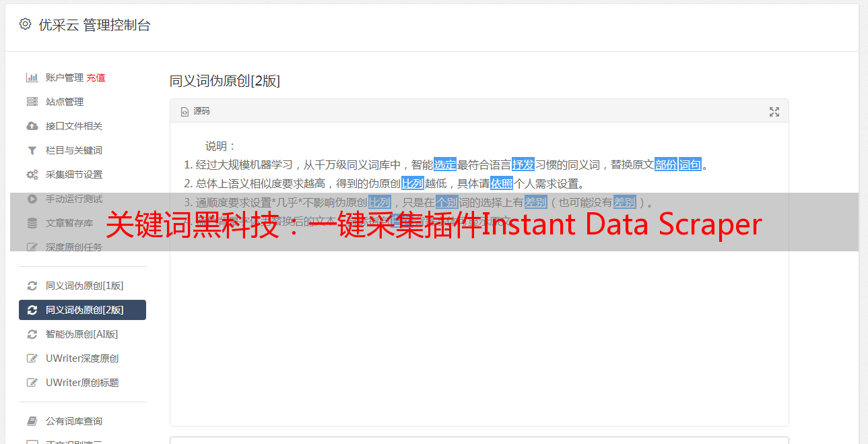Select the active 同义词伪原创[2版] item
The image size is (868, 444).
click(x=82, y=310)
